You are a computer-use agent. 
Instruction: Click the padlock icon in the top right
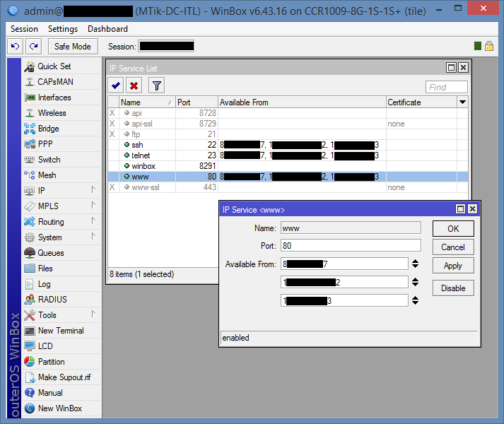click(x=489, y=46)
